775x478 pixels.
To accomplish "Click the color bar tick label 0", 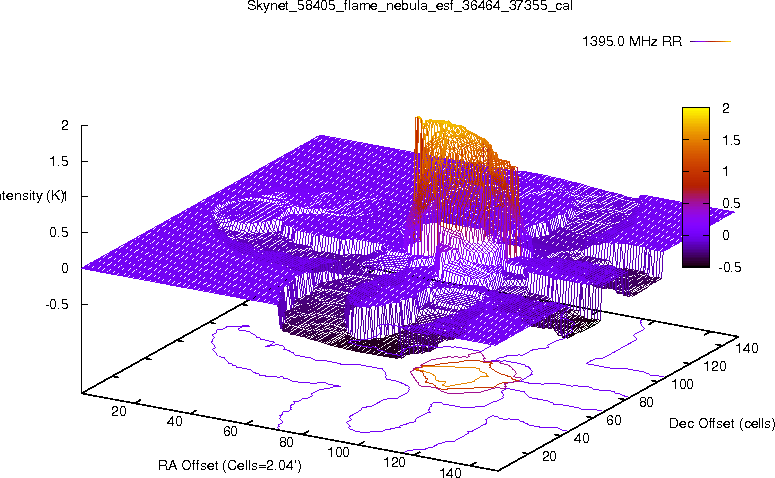I will 726,235.
